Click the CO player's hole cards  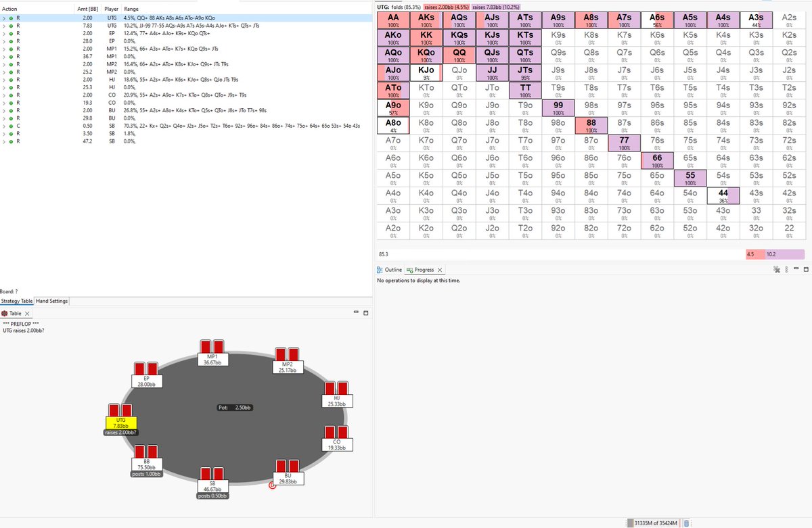(336, 431)
